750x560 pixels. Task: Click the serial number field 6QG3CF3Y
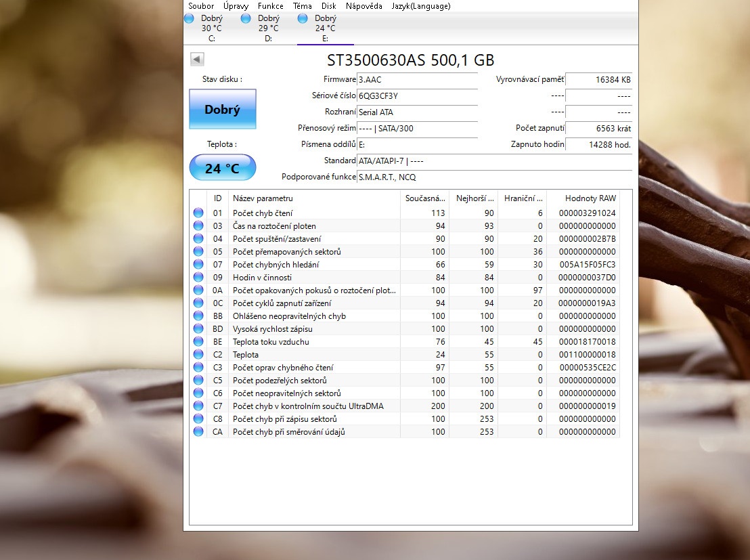pos(417,95)
